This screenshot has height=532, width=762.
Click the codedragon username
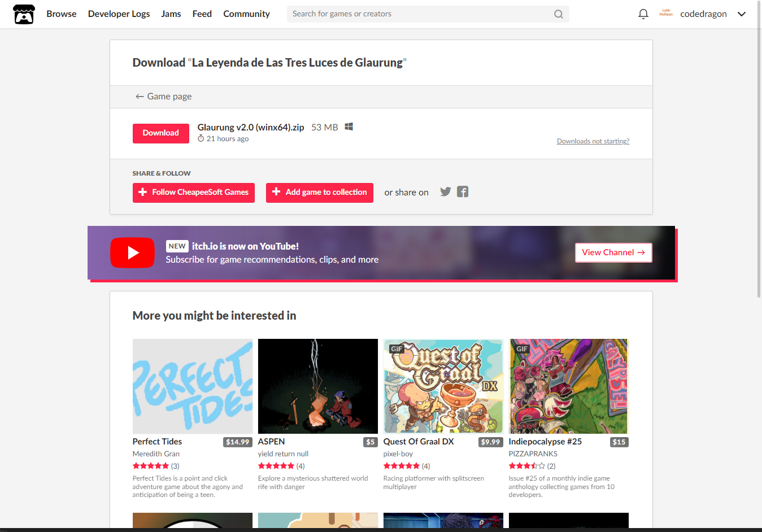[703, 14]
